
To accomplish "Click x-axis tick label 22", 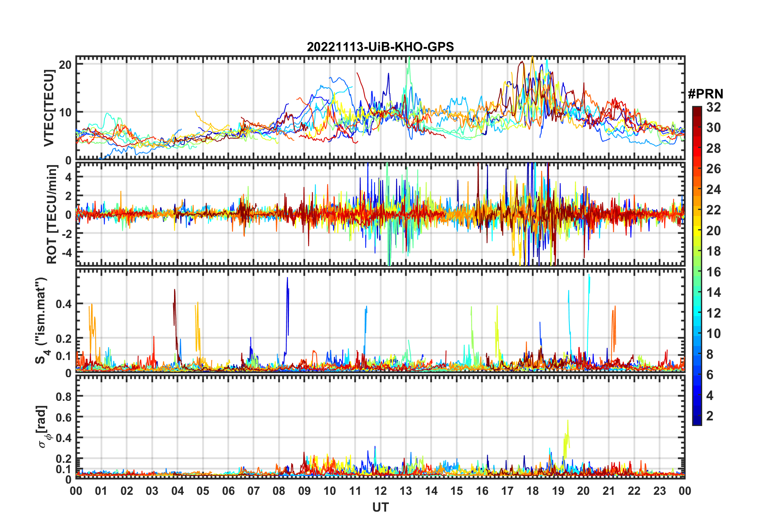I will point(634,491).
